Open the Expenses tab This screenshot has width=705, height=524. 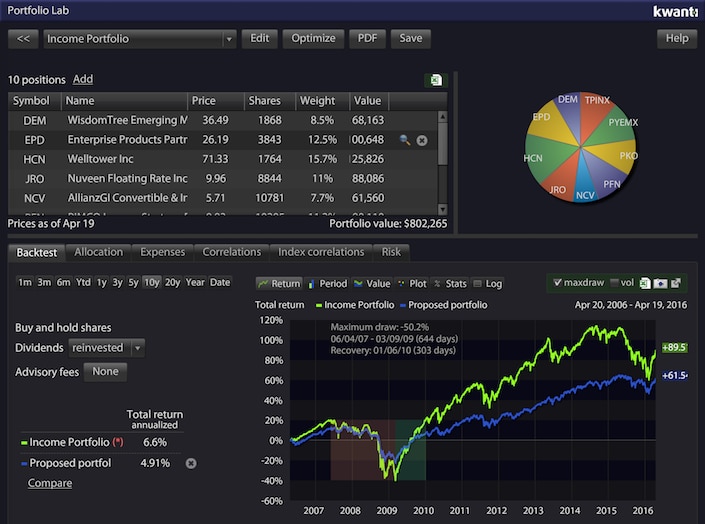point(162,252)
